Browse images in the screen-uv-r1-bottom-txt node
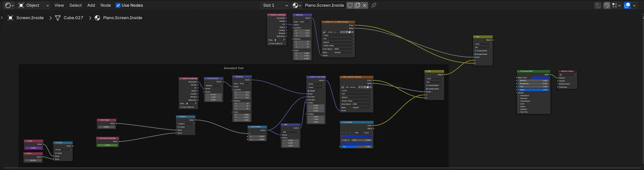Screen dimensions: 644x170 click(x=325, y=32)
